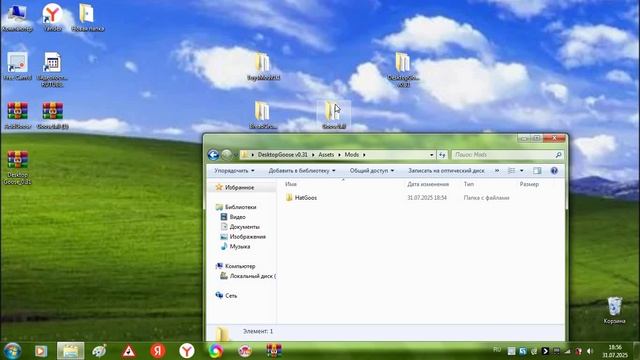The image size is (640, 360).
Task: Select the Yandex browser shortcut on desktop
Action: tap(52, 18)
